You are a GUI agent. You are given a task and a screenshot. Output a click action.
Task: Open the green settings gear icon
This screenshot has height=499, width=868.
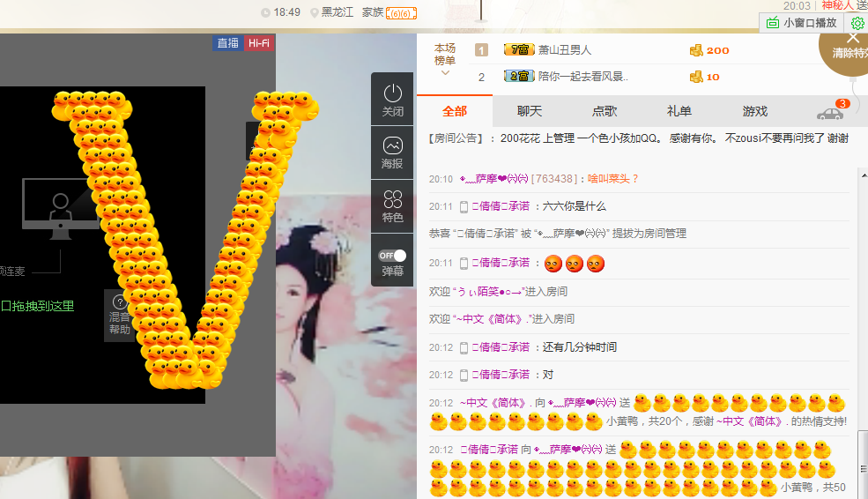pyautogui.click(x=857, y=23)
